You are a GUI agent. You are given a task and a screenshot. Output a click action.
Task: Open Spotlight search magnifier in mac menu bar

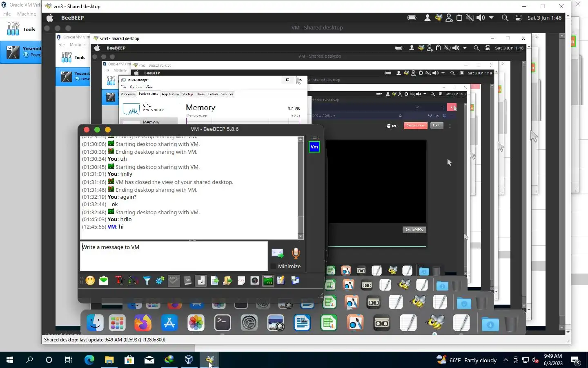(x=505, y=18)
